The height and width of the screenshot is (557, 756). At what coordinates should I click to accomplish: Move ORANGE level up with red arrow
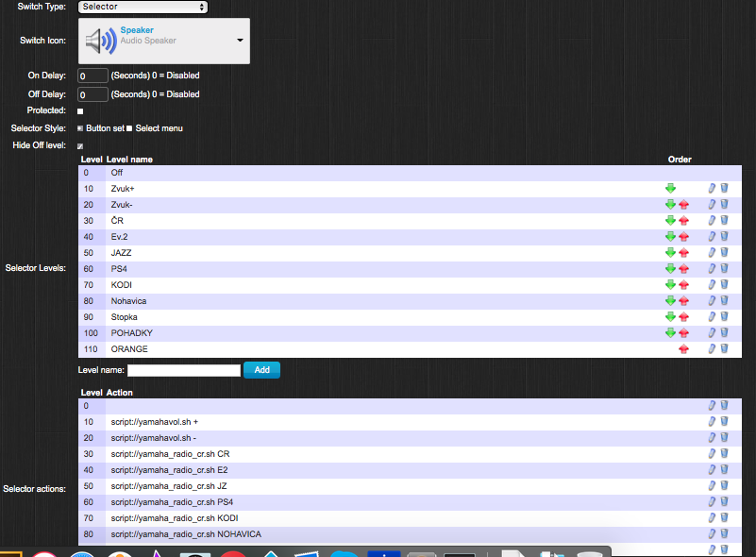[x=683, y=349]
